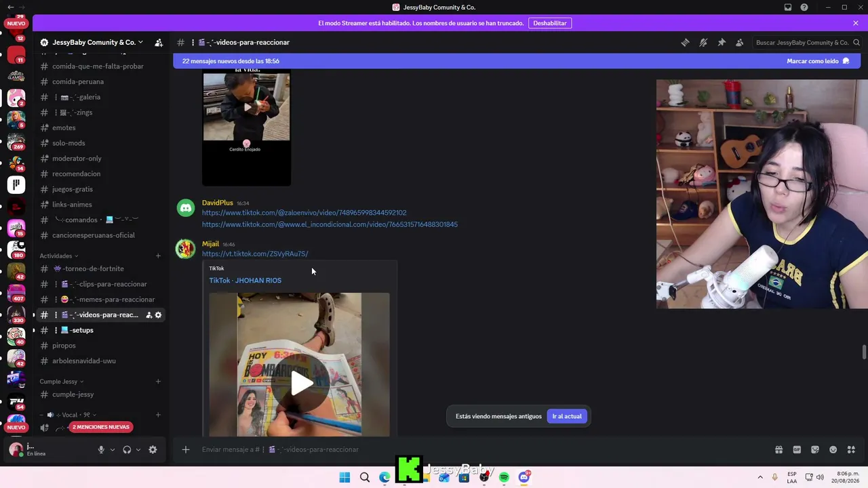Open the attachment plus menu
Image resolution: width=868 pixels, height=488 pixels.
[186, 449]
